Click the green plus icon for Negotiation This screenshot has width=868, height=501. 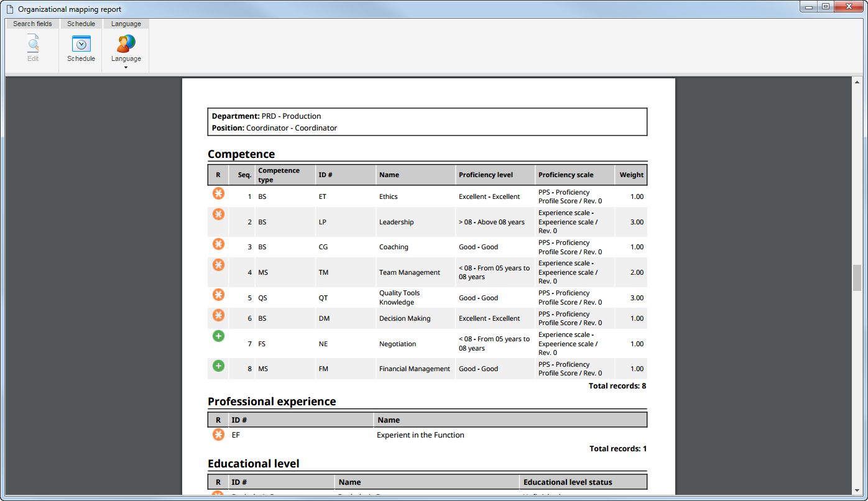click(x=218, y=336)
